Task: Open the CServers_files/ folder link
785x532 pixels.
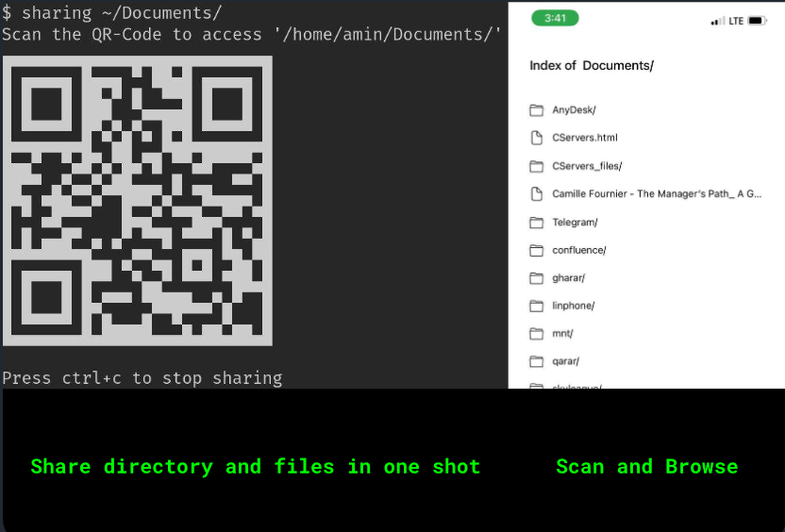Action: click(587, 166)
